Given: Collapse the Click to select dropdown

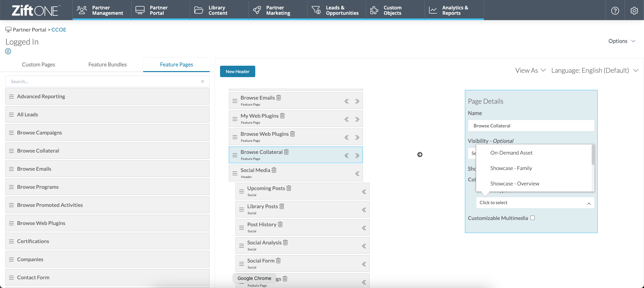Looking at the screenshot, I should click(535, 203).
